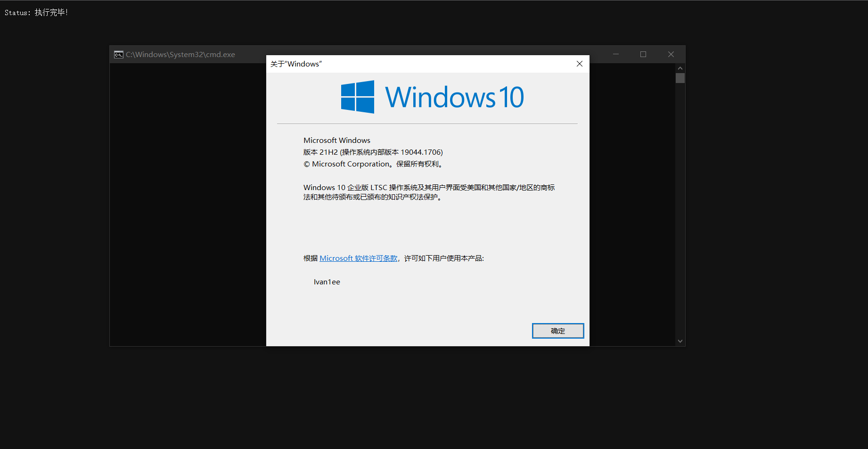The height and width of the screenshot is (449, 868).
Task: Minimize the cmd.exe window
Action: (616, 54)
